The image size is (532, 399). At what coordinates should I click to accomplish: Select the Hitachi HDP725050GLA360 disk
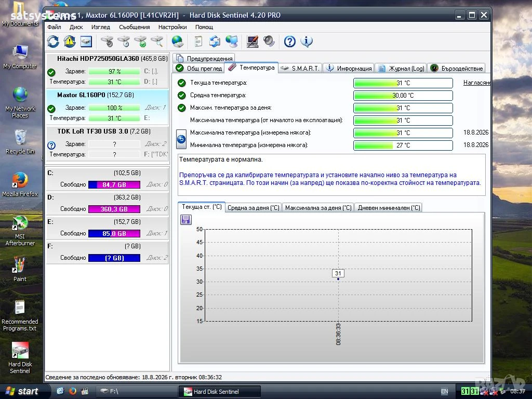click(x=107, y=70)
